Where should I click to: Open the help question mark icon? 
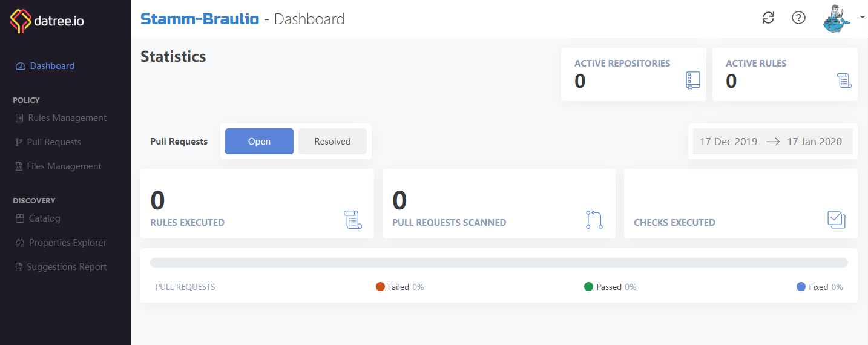pyautogui.click(x=798, y=18)
